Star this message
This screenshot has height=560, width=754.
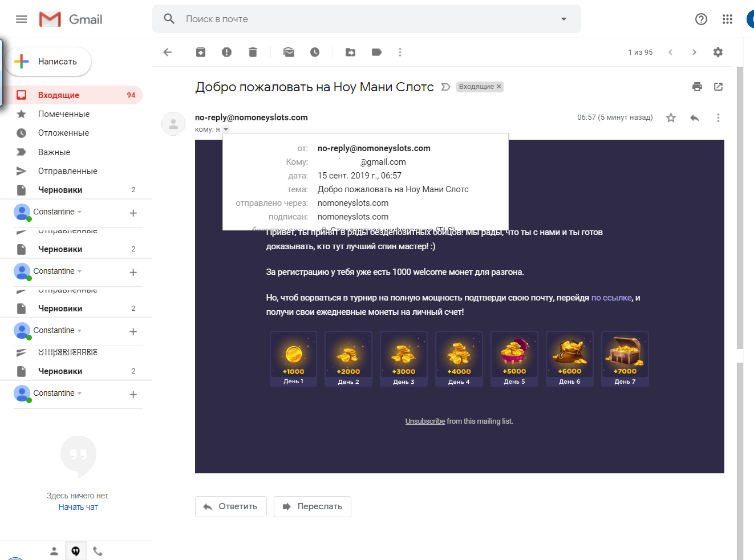point(671,117)
